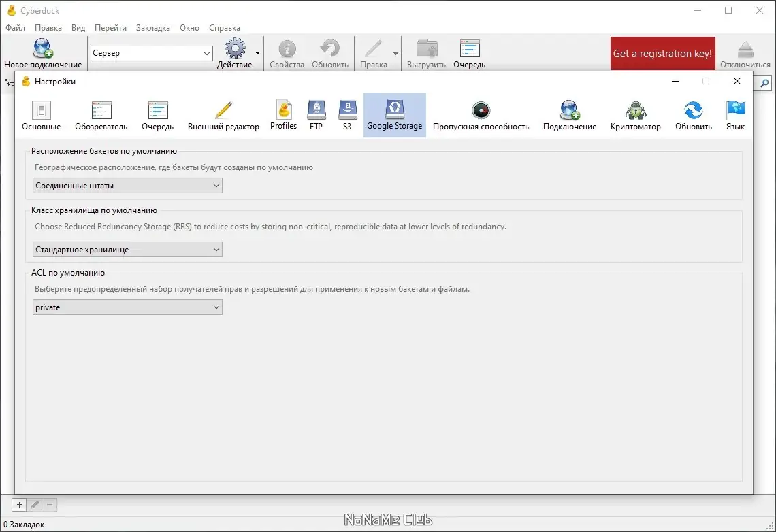This screenshot has height=532, width=776.
Task: Click the Правка pencil toolbar icon
Action: pyautogui.click(x=373, y=48)
